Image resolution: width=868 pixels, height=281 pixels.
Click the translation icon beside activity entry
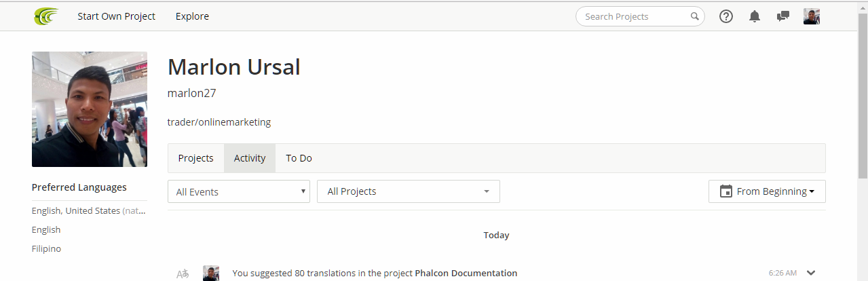183,274
